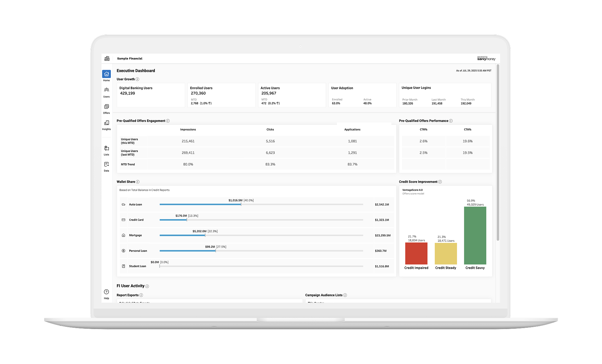Open the Lists sidebar icon
The width and height of the screenshot is (602, 364).
[x=106, y=148]
